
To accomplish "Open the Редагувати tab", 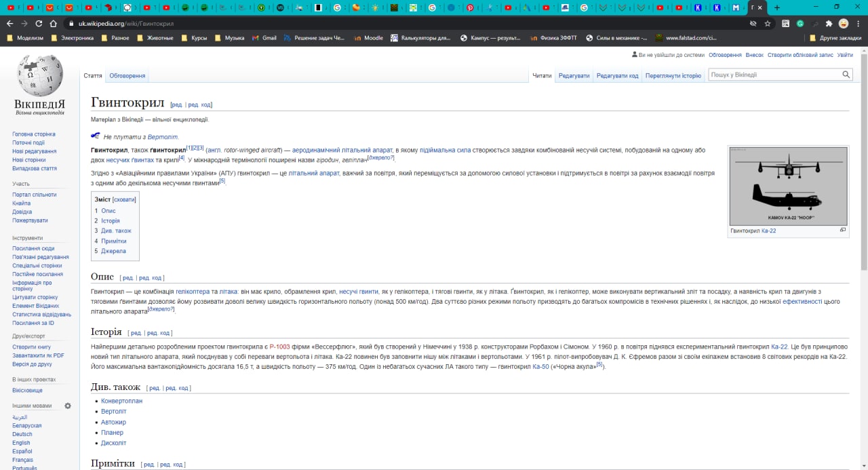I will [574, 75].
